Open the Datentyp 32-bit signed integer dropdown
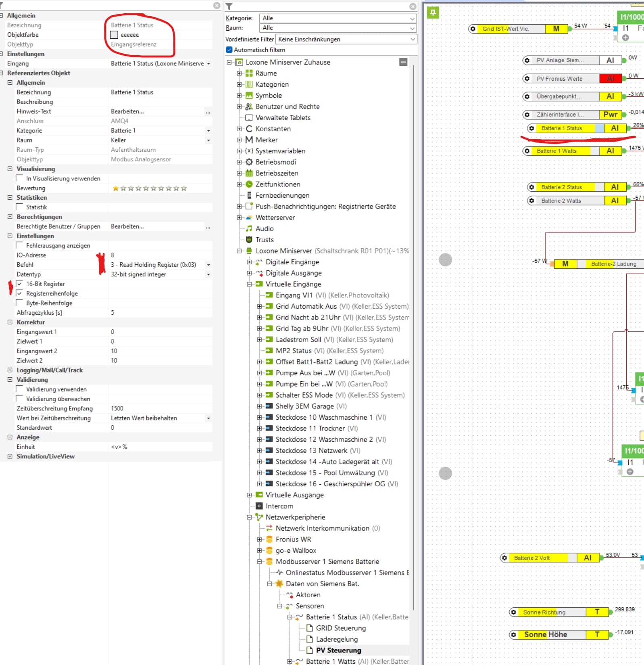Viewport: 644px width, 665px height. pos(208,274)
